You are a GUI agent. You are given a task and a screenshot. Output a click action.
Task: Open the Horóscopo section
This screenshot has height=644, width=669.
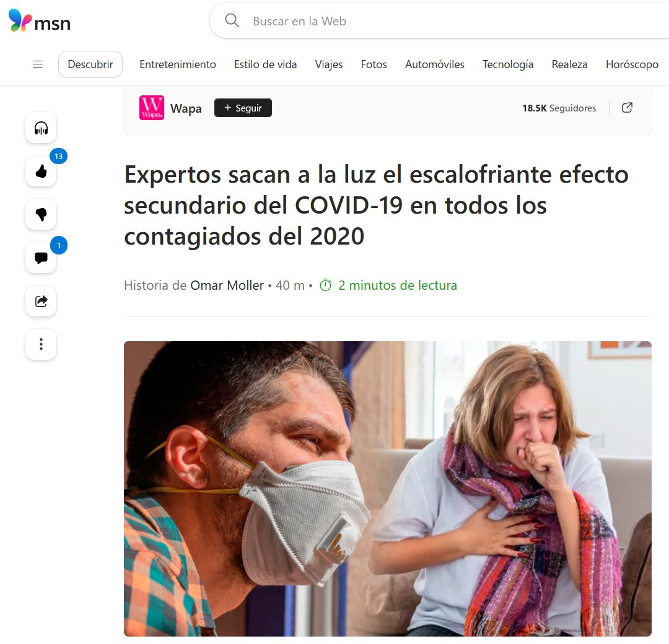(632, 64)
